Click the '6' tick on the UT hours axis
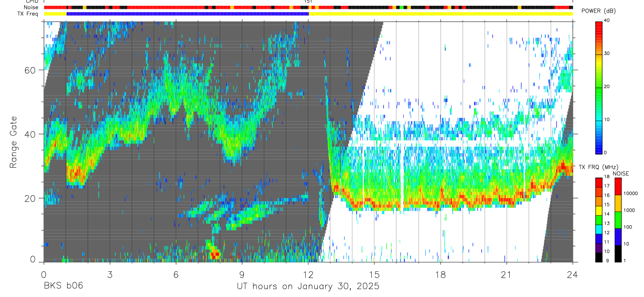Image resolution: width=644 pixels, height=297 pixels. (176, 274)
